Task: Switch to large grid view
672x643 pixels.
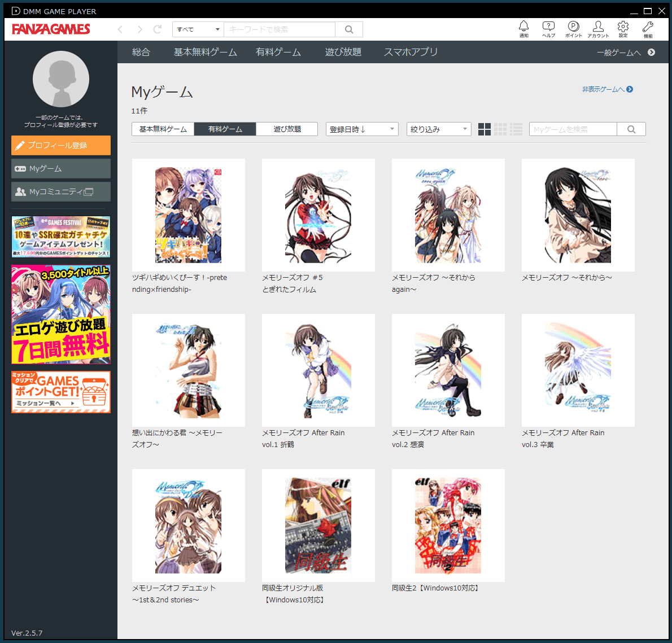Action: tap(485, 129)
